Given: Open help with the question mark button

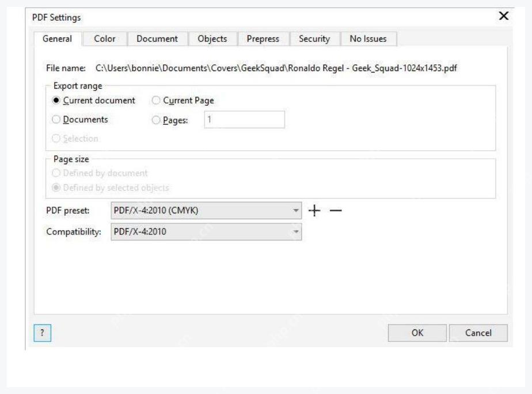Looking at the screenshot, I should click(x=43, y=332).
